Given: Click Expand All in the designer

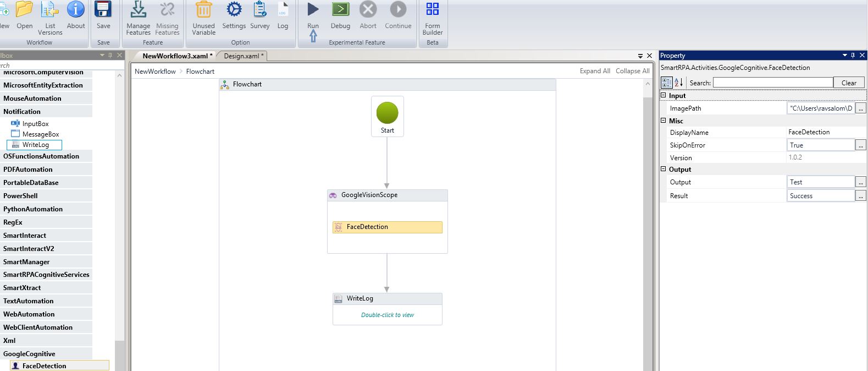Looking at the screenshot, I should [x=594, y=71].
